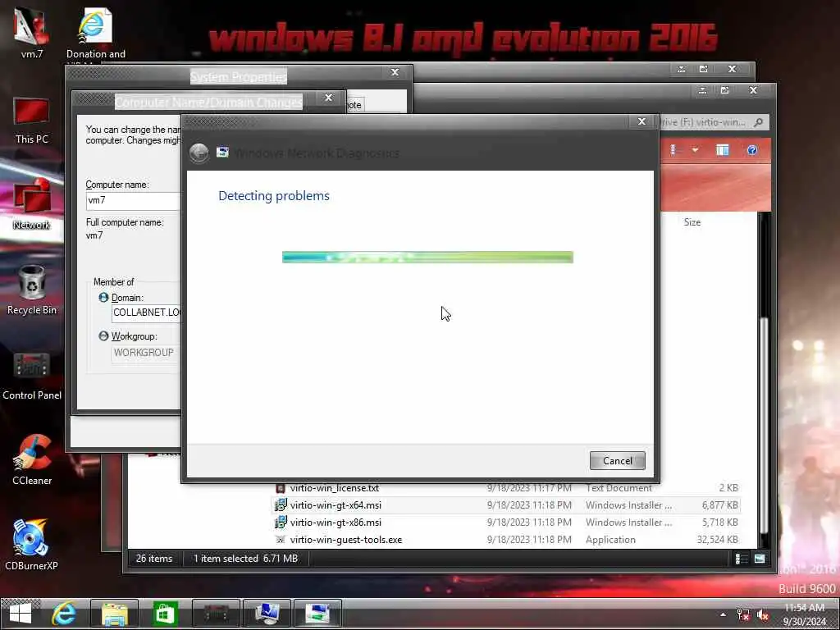Select virtio-win-gt-x64.msi file
The width and height of the screenshot is (840, 630).
click(x=336, y=505)
